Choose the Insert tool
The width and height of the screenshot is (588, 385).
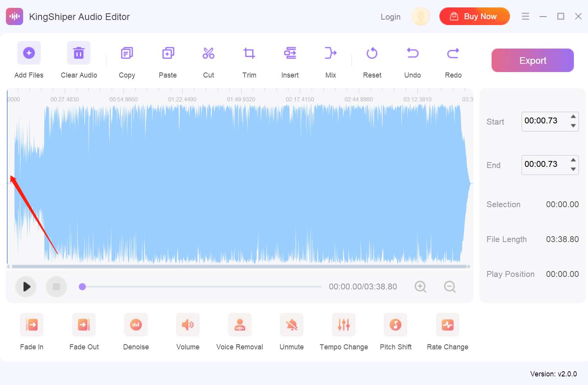[290, 53]
